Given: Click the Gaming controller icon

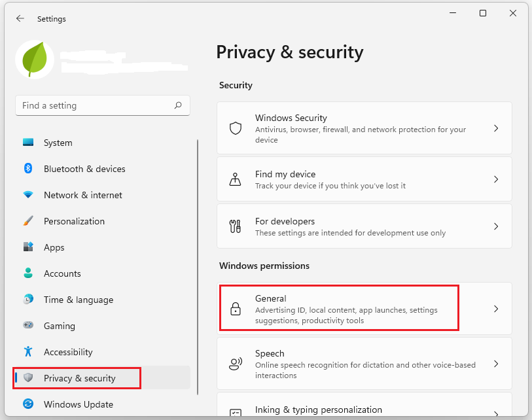Looking at the screenshot, I should pyautogui.click(x=28, y=325).
